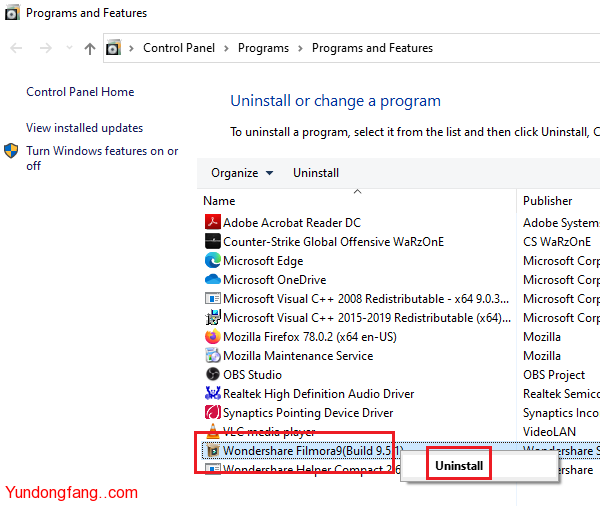Sort by the Name column header
This screenshot has height=506, width=600.
tap(219, 201)
